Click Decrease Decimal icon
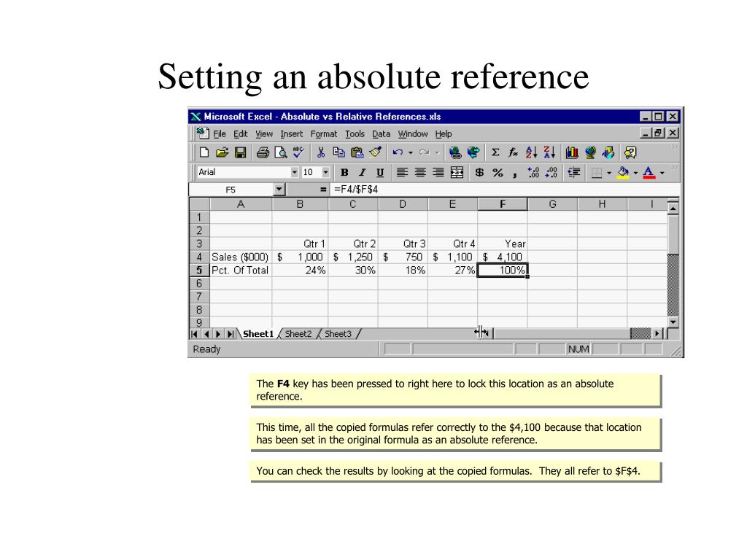This screenshot has height=560, width=747. [551, 172]
